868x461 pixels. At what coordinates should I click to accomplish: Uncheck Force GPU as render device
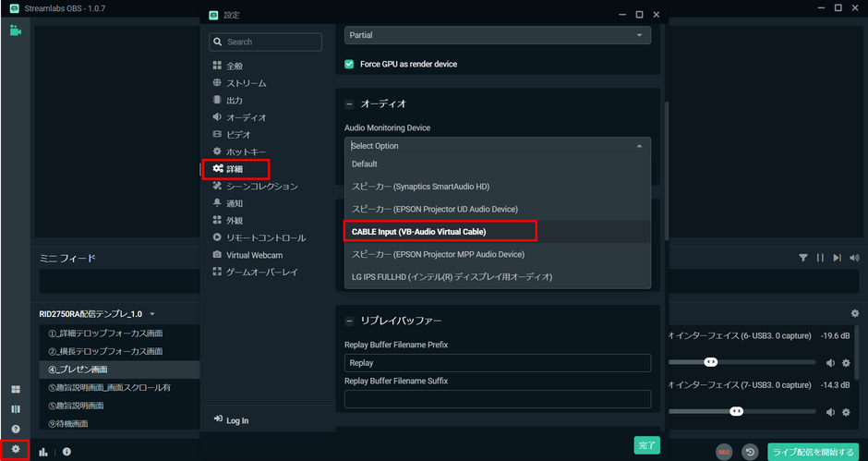click(x=349, y=64)
